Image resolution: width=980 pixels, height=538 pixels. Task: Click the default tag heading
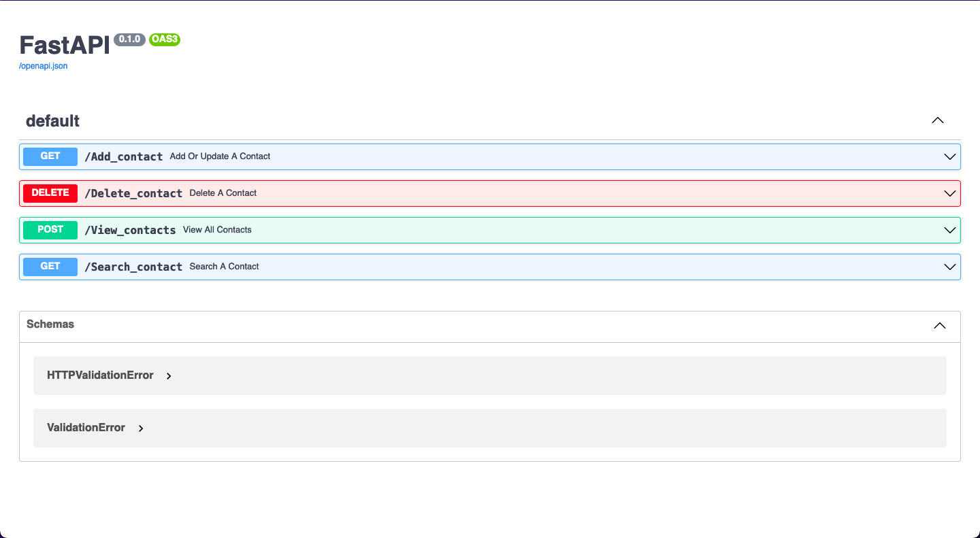point(52,121)
